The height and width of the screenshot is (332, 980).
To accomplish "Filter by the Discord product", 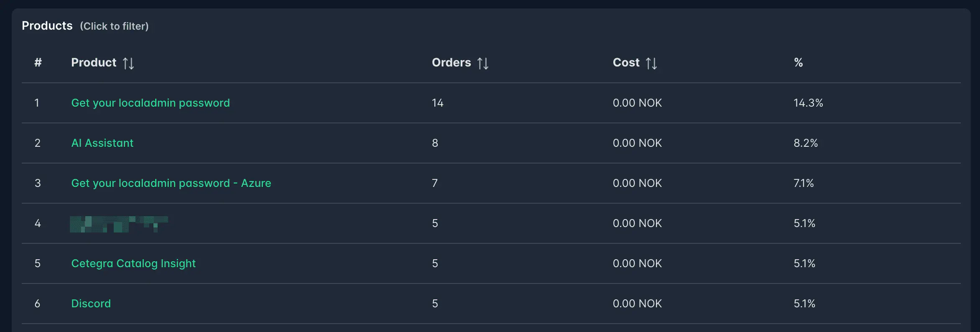I will coord(91,304).
